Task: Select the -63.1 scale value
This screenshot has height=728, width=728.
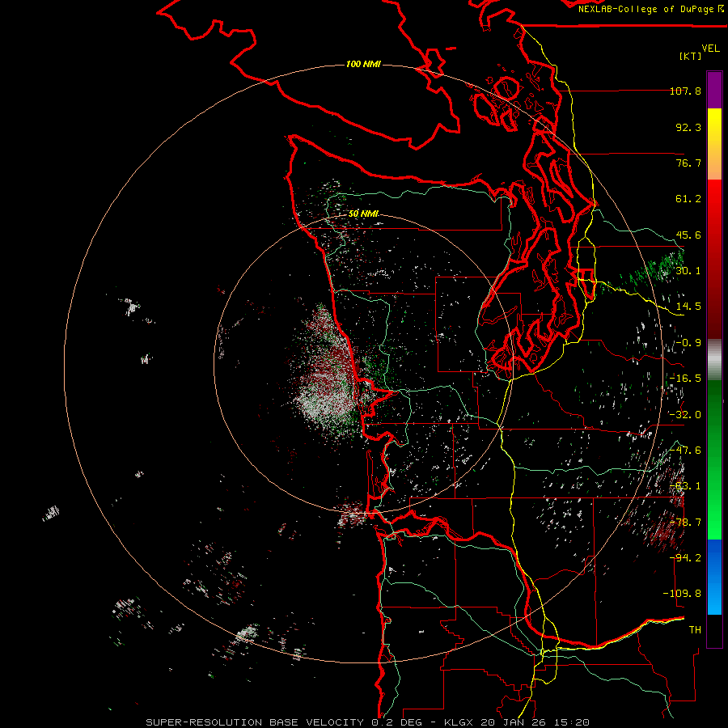Action: (x=685, y=486)
